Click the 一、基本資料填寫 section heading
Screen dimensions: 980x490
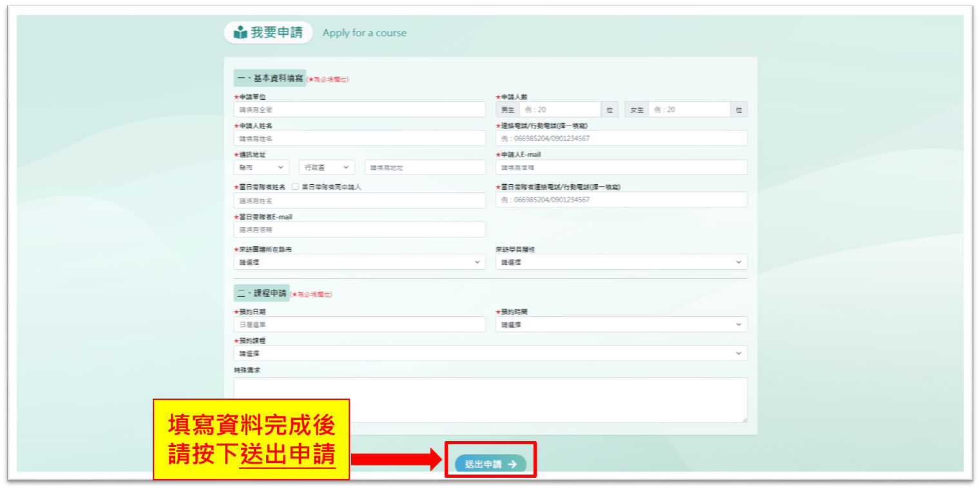click(x=270, y=79)
